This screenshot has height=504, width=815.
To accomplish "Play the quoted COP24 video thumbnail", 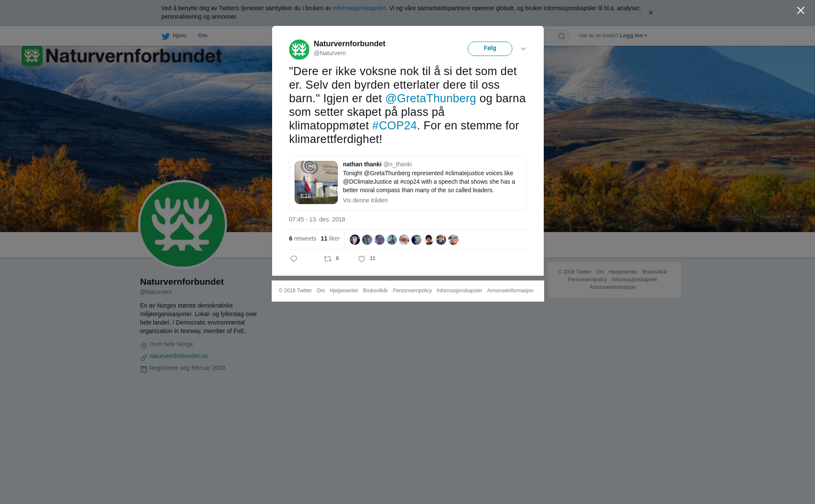I will tap(316, 182).
